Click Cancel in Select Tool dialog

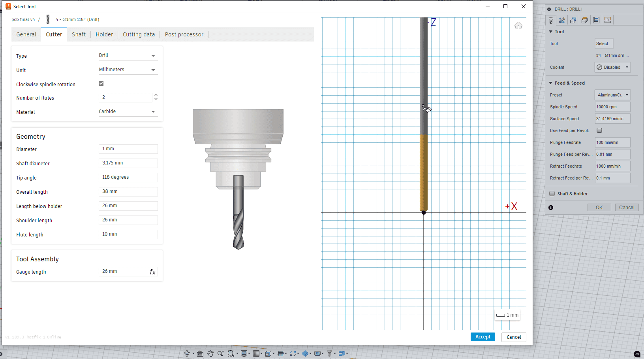514,337
